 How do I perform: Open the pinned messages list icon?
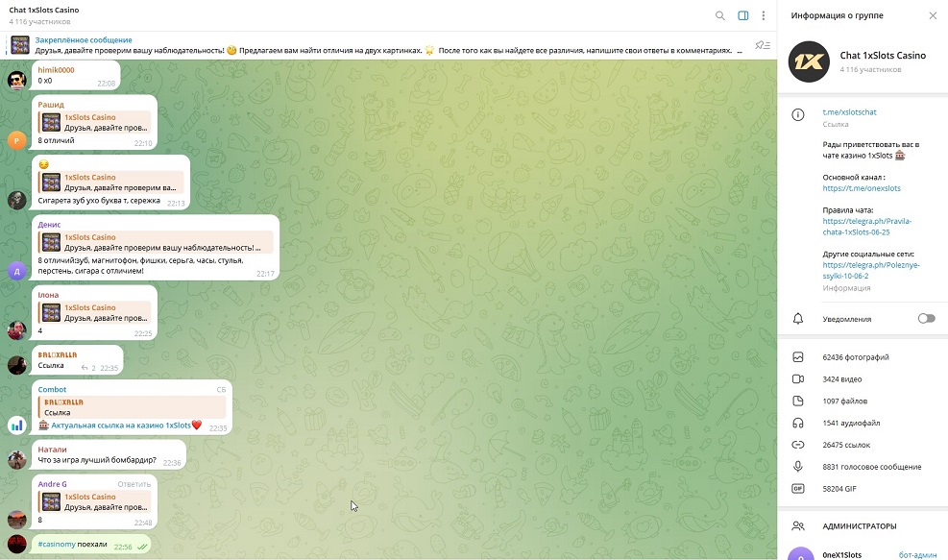tap(763, 45)
